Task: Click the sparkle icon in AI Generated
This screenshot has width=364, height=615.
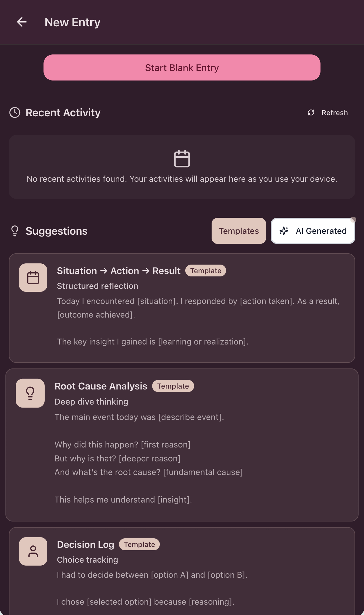Action: [284, 231]
